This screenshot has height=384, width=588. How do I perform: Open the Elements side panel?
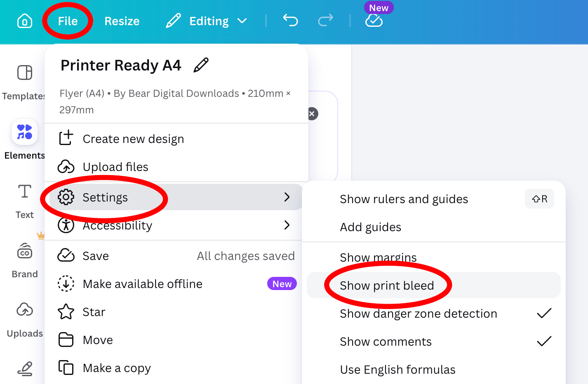point(24,140)
